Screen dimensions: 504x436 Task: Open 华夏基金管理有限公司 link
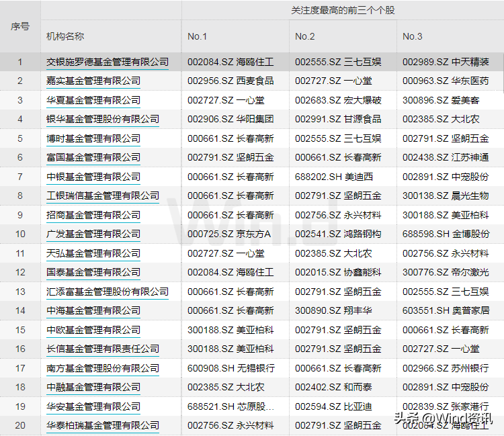(93, 100)
